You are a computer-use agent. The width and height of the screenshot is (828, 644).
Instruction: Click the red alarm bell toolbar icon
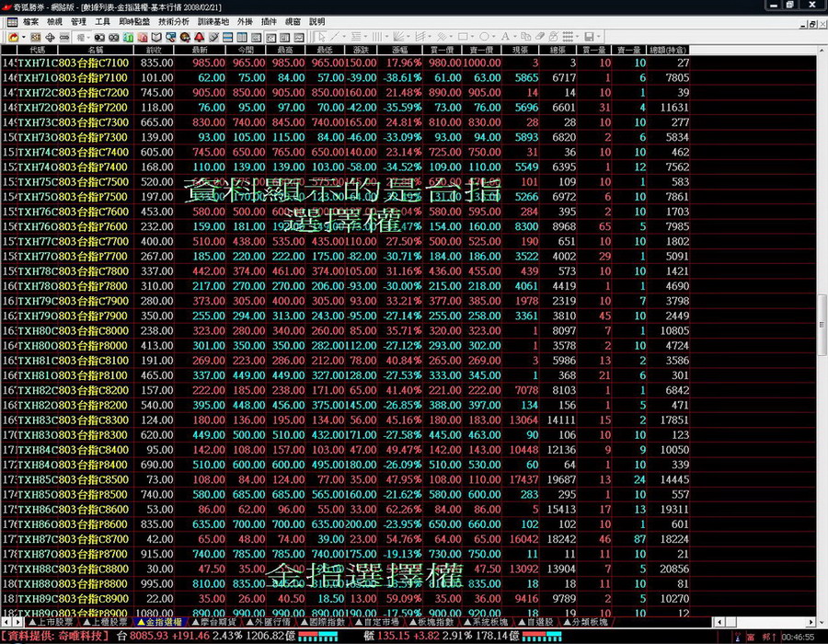coord(200,37)
